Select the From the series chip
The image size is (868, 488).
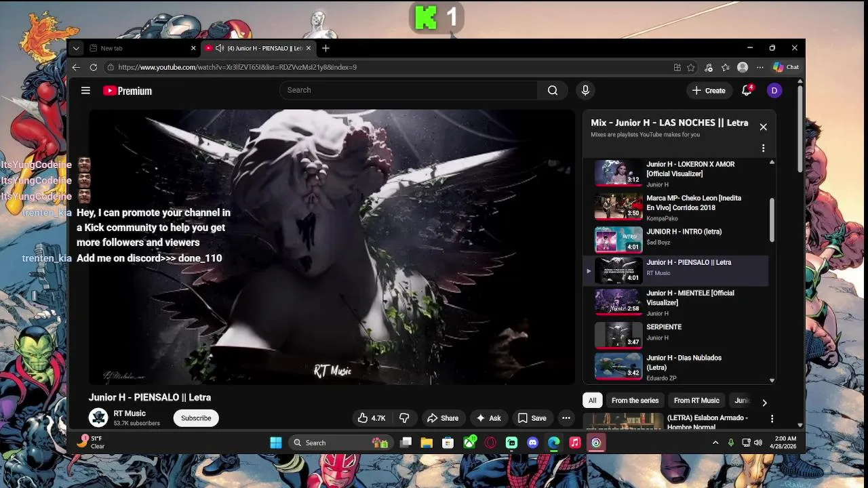click(x=635, y=401)
